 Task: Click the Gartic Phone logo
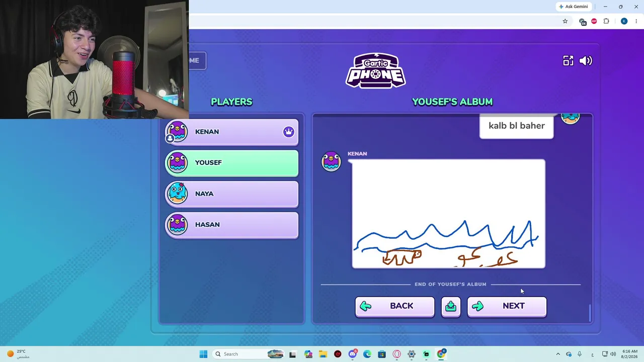pyautogui.click(x=376, y=70)
